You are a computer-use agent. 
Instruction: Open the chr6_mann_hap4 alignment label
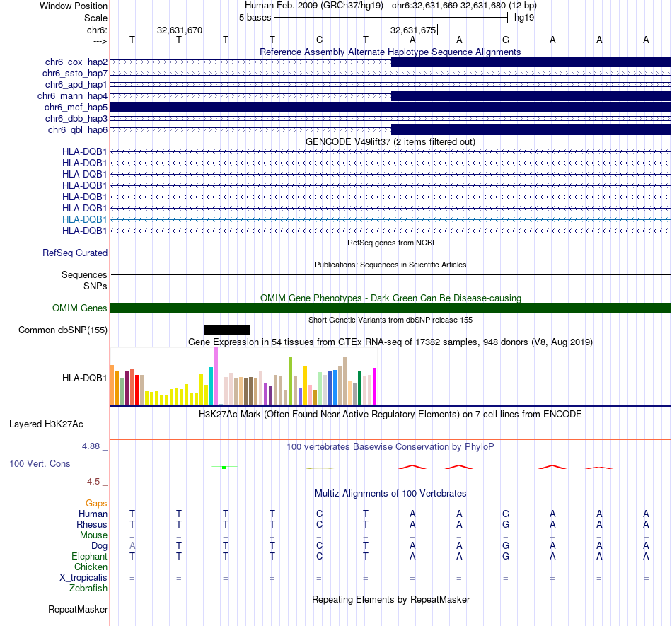pos(72,96)
